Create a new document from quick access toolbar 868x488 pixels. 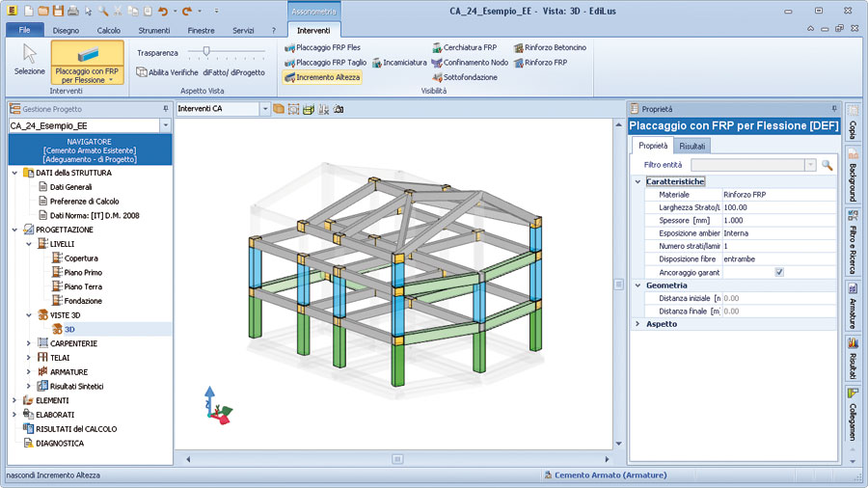tap(28, 11)
